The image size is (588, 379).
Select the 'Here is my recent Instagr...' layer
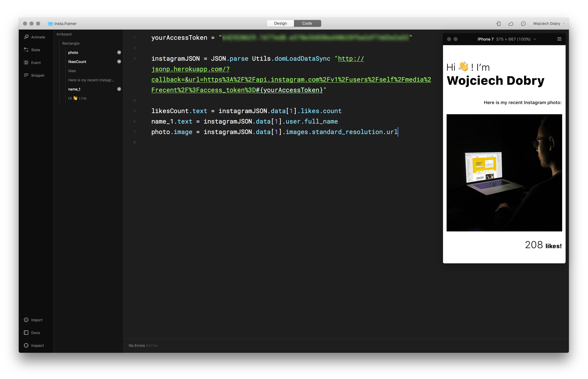91,80
